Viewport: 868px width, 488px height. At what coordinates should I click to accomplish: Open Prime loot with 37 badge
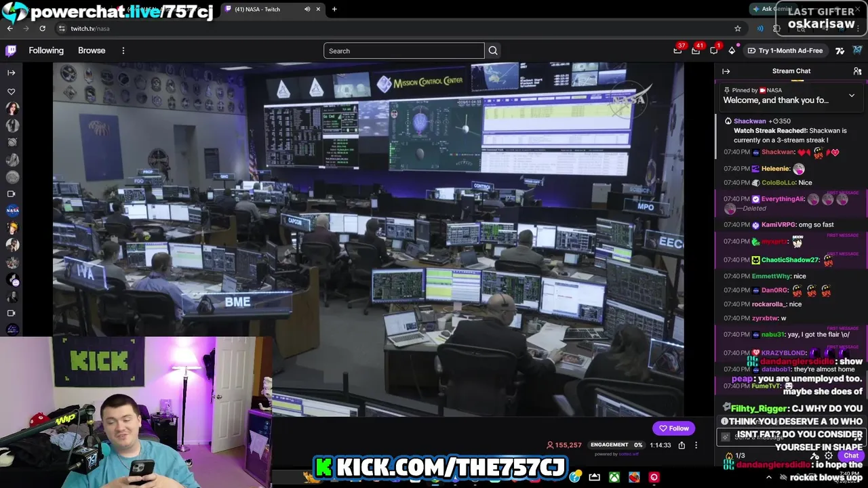pyautogui.click(x=677, y=50)
